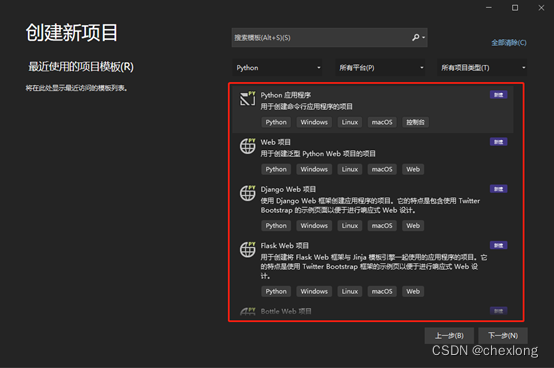This screenshot has width=554, height=368.
Task: Click Web tag under Flask Web 项目
Action: pyautogui.click(x=413, y=291)
